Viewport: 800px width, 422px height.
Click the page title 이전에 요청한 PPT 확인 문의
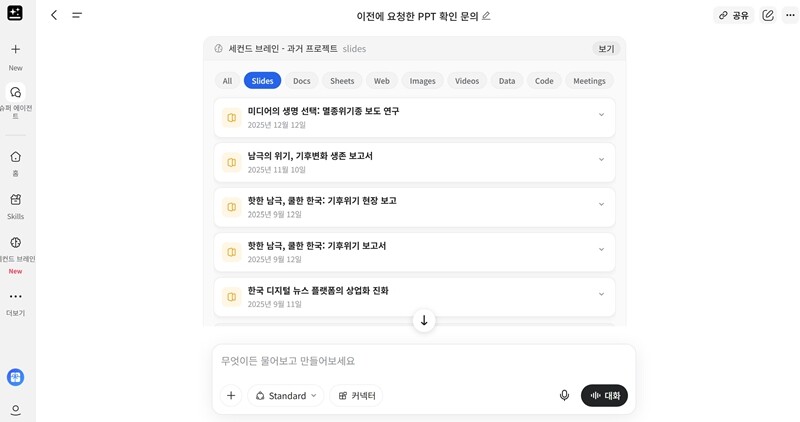(417, 16)
